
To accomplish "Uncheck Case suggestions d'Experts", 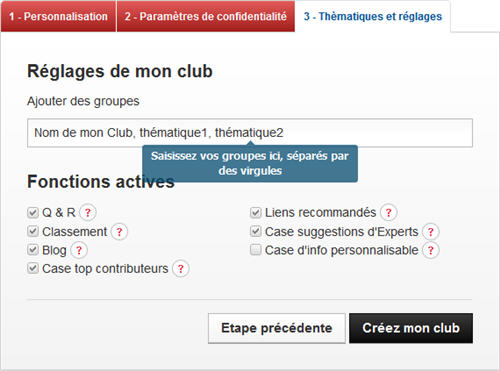I will tap(255, 231).
